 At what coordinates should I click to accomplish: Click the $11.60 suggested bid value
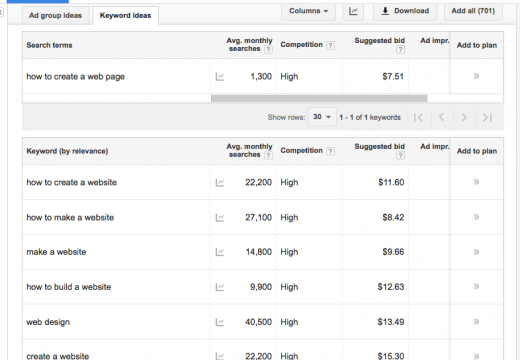pyautogui.click(x=391, y=182)
